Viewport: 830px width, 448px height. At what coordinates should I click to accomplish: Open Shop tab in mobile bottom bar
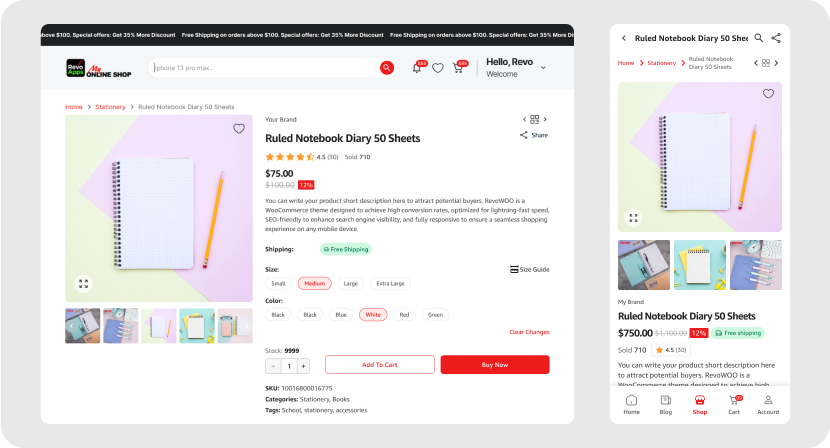(700, 405)
